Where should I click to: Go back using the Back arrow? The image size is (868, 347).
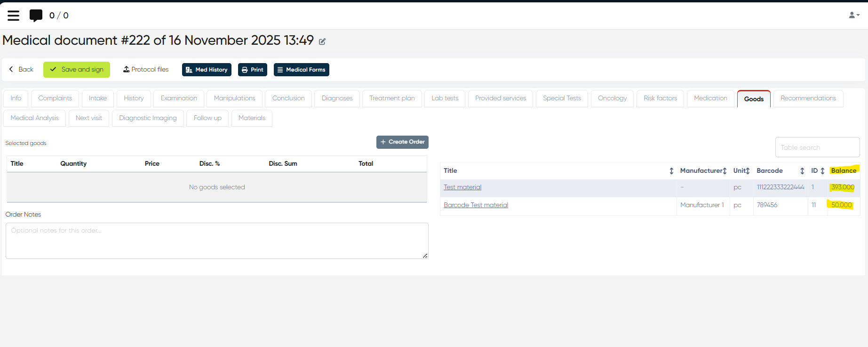pos(21,69)
